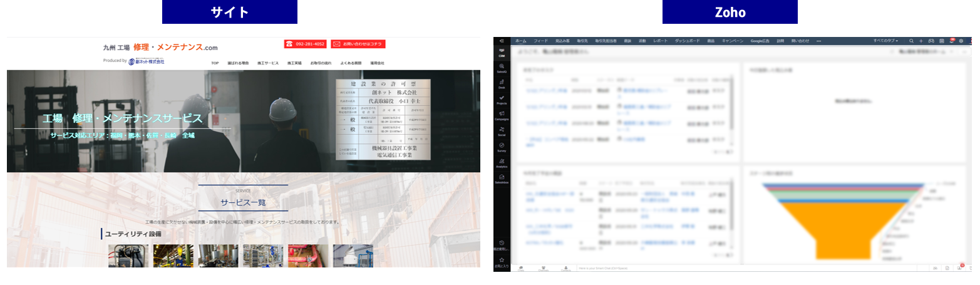The height and width of the screenshot is (285, 980).
Task: Select the ダッシュボード tab in Zoho
Action: 688,41
